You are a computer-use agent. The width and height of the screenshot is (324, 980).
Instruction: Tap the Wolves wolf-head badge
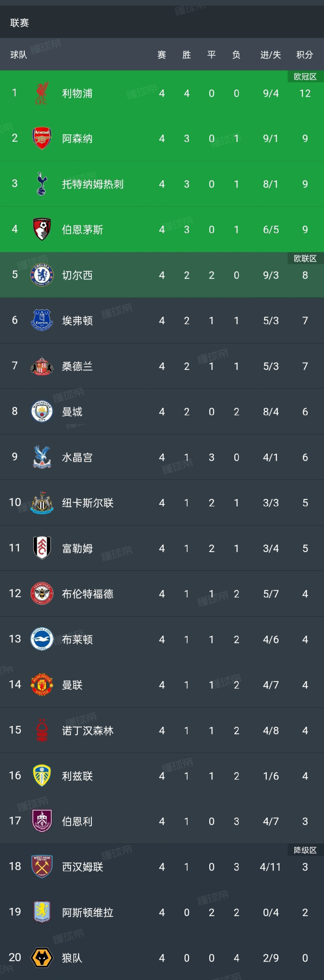[x=42, y=958]
